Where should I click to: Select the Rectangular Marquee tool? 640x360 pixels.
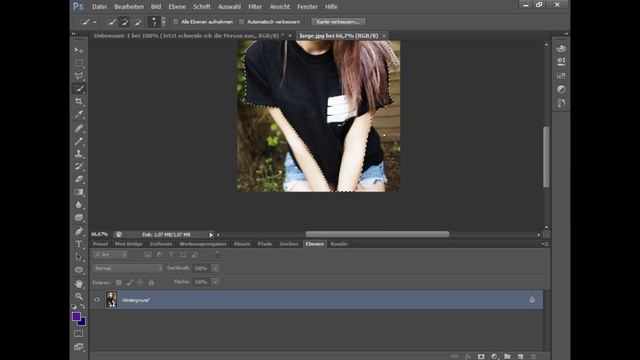tap(79, 63)
